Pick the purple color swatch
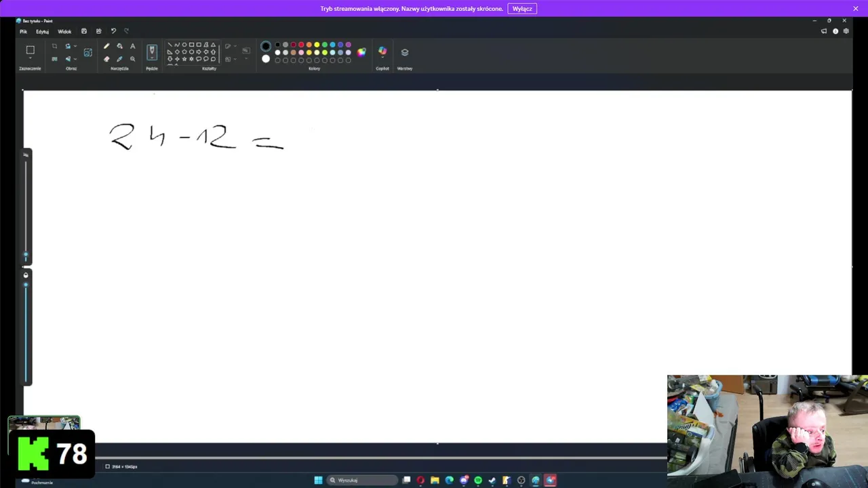 (x=349, y=45)
